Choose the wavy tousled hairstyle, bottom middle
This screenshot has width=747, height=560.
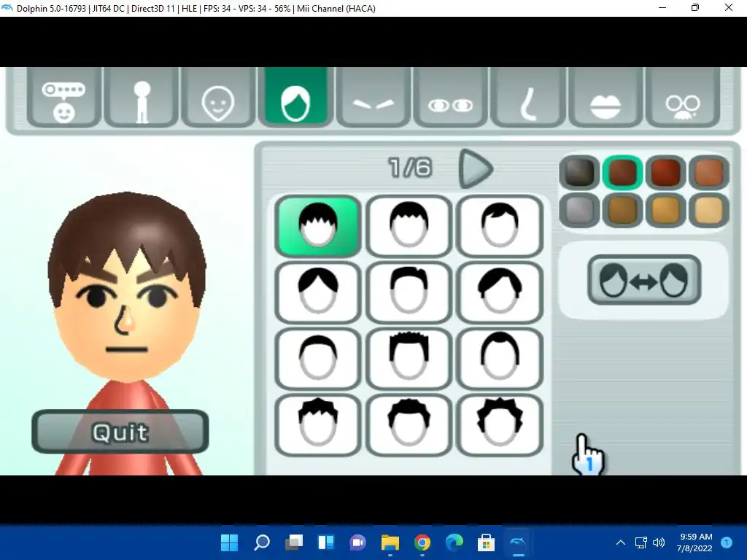click(409, 425)
